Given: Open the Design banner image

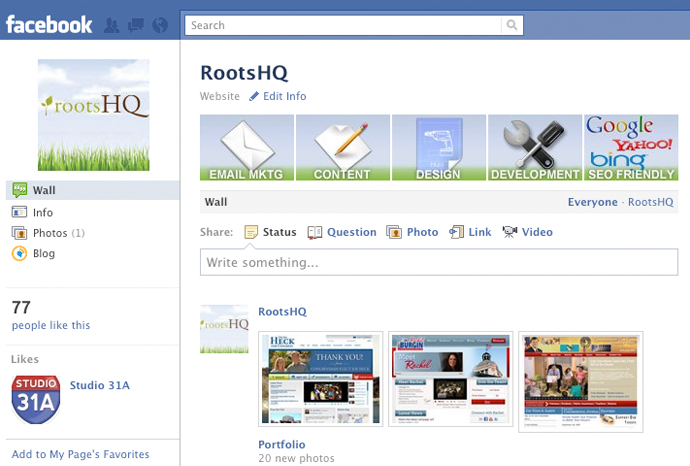Looking at the screenshot, I should (439, 147).
